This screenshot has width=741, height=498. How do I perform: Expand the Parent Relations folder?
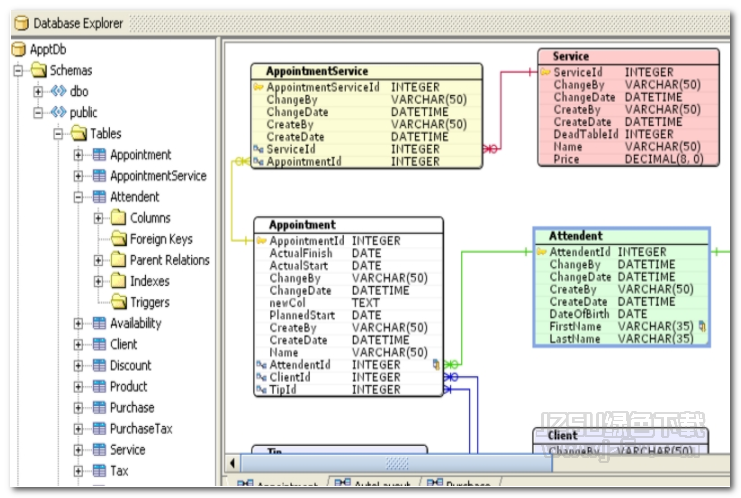[x=98, y=260]
